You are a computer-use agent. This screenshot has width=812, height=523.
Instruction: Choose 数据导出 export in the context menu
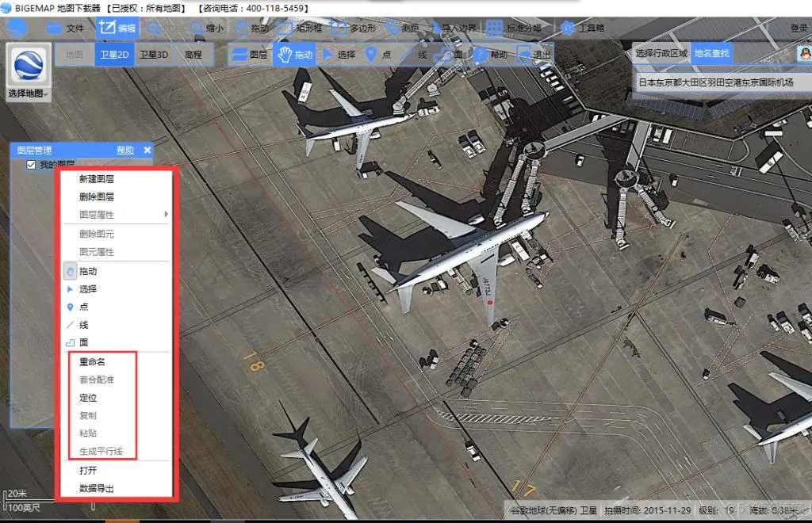point(117,488)
